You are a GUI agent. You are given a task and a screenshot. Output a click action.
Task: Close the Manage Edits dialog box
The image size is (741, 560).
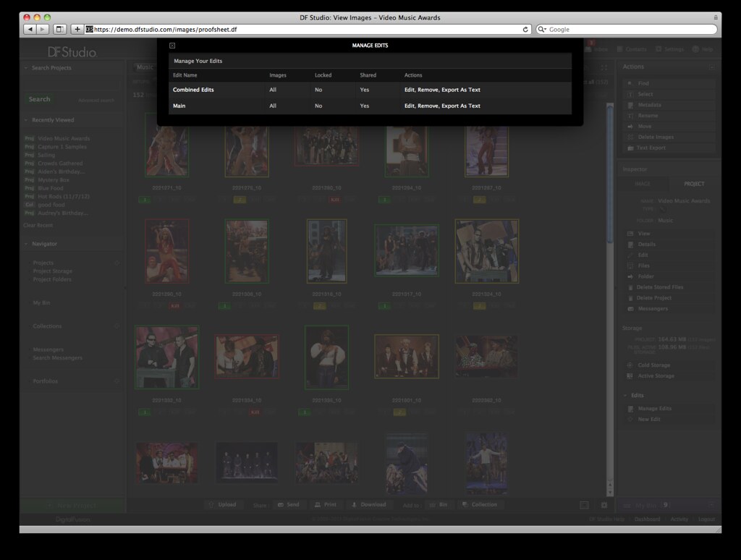click(172, 46)
